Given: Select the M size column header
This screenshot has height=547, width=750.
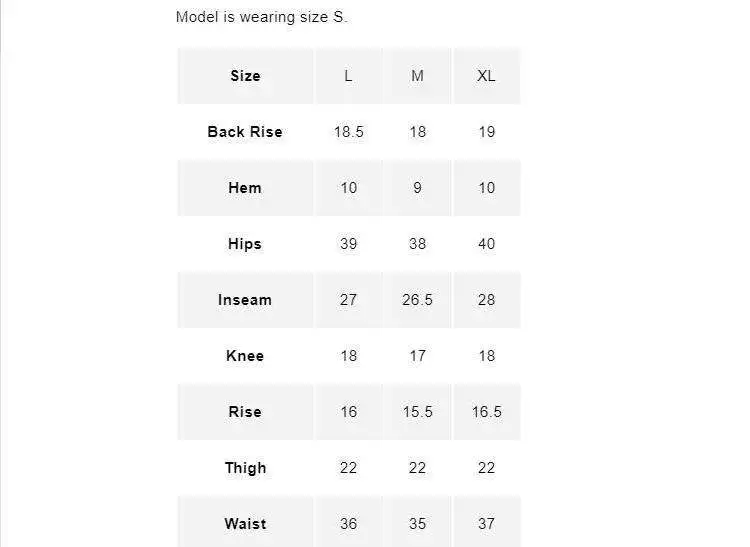Looking at the screenshot, I should click(417, 76).
